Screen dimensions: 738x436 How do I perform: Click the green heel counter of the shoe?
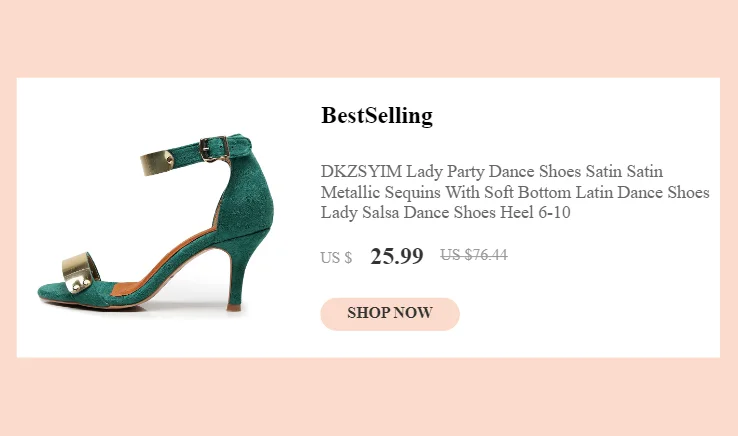click(x=243, y=190)
